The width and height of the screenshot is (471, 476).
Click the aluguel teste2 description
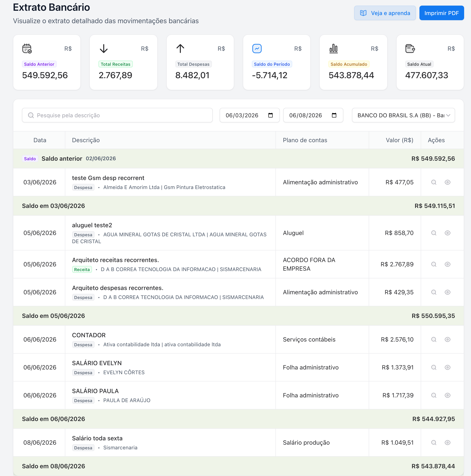tap(92, 225)
